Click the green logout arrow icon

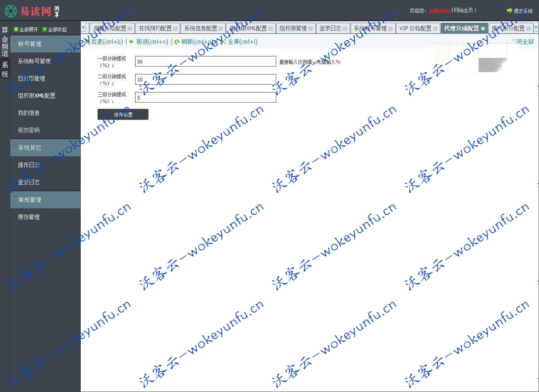click(x=510, y=11)
